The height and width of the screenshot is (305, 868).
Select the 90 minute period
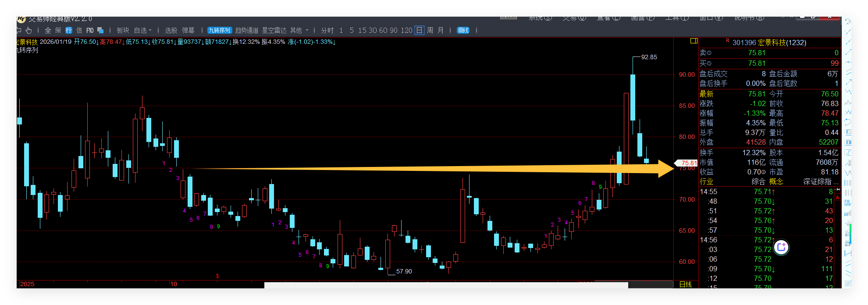click(394, 30)
